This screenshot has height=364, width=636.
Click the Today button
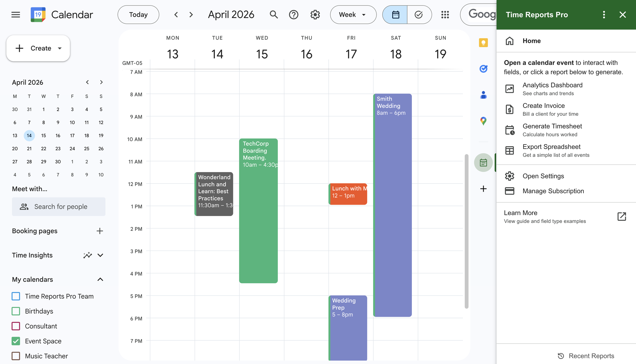point(138,15)
